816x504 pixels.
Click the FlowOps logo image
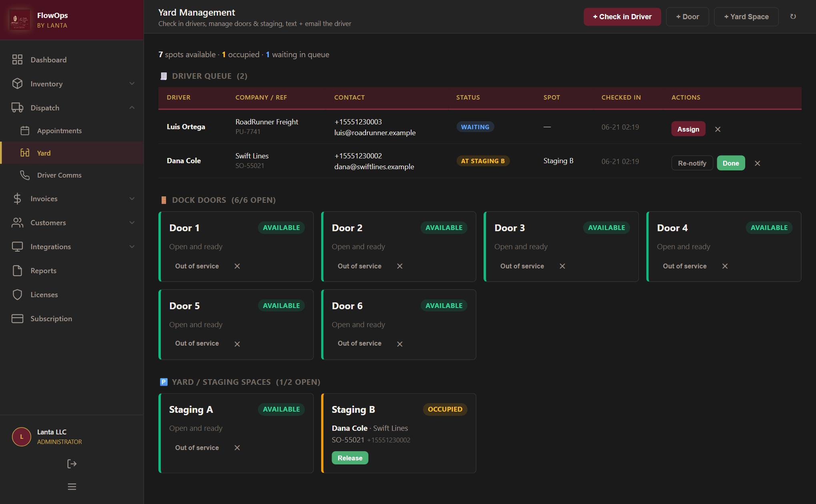point(20,20)
